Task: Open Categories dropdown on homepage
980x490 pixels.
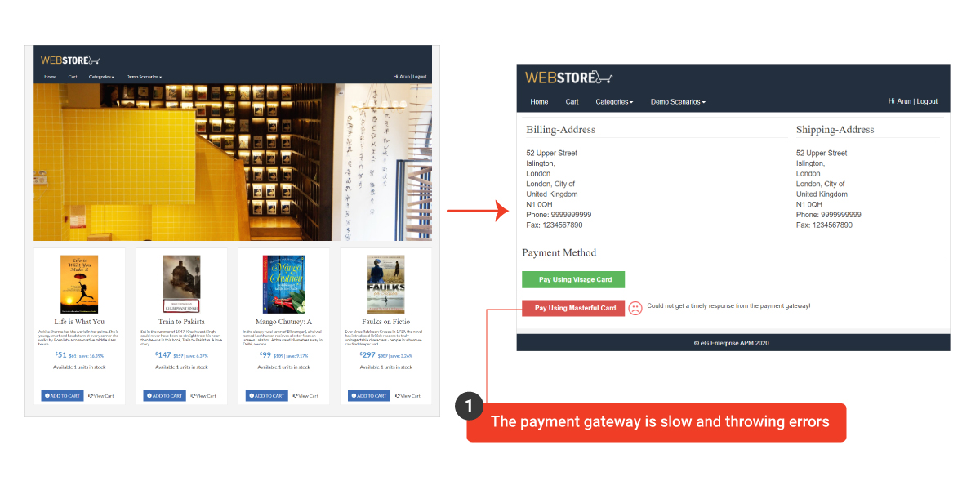Action: (x=101, y=77)
